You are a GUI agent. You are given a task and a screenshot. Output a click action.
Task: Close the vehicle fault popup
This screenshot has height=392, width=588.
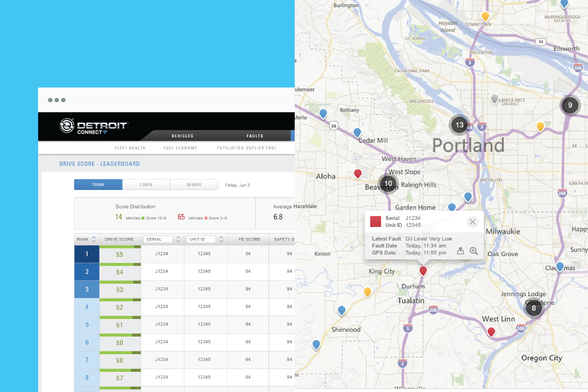point(472,222)
